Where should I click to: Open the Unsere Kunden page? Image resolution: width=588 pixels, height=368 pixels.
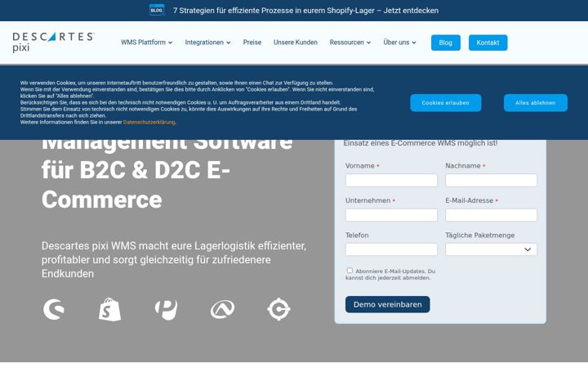tap(296, 43)
